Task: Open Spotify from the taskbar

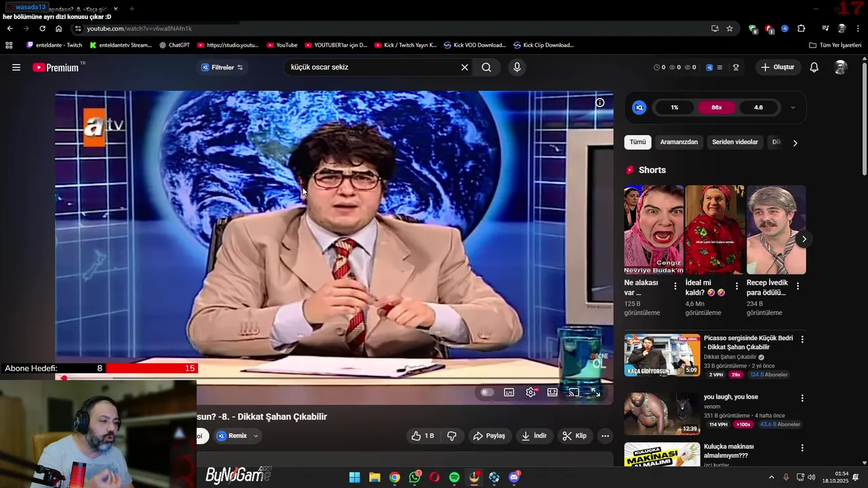Action: pos(454,477)
